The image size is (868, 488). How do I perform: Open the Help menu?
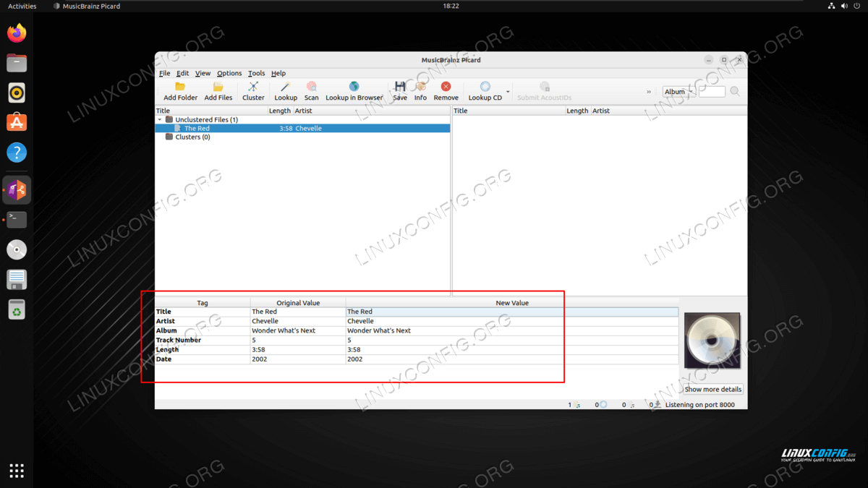coord(278,73)
